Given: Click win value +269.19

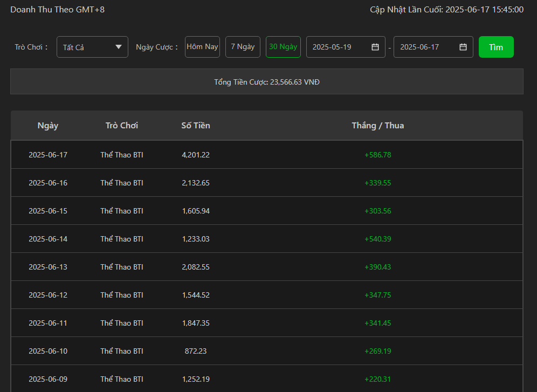Looking at the screenshot, I should [378, 351].
